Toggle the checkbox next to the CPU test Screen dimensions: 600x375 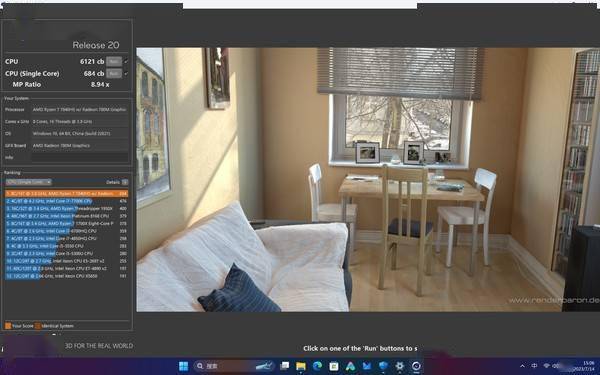point(126,61)
